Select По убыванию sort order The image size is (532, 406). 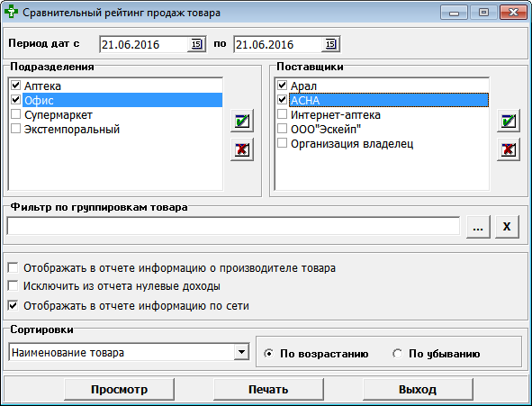[x=397, y=354]
